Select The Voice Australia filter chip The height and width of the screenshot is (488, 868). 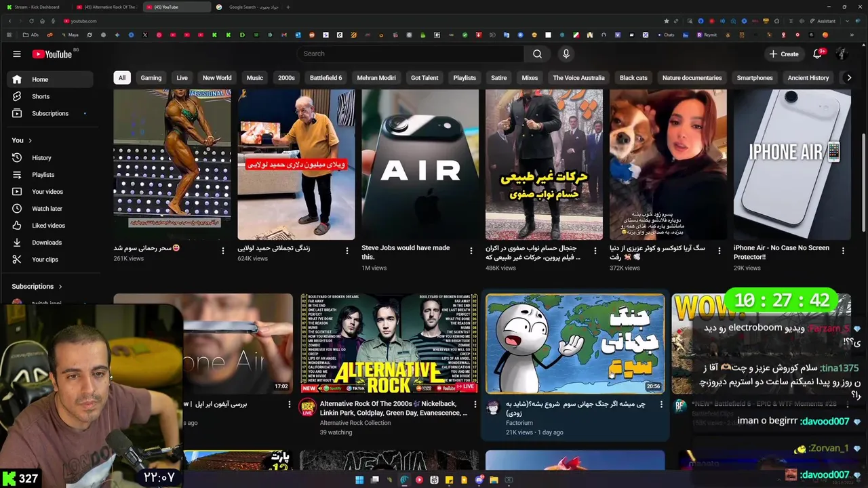pyautogui.click(x=578, y=78)
